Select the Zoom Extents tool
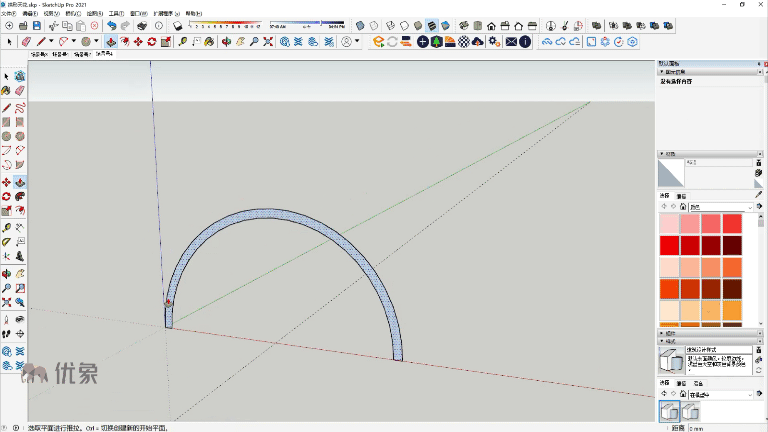Image resolution: width=768 pixels, height=432 pixels. 269,42
